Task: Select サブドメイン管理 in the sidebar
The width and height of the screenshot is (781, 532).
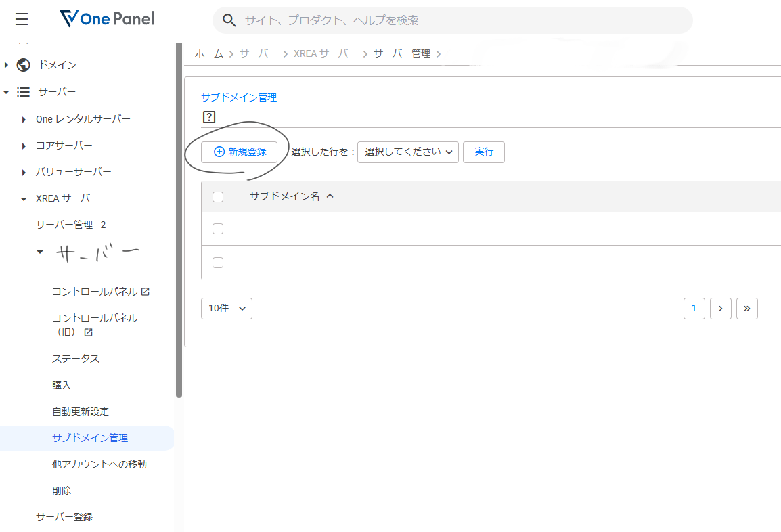Action: [x=89, y=438]
